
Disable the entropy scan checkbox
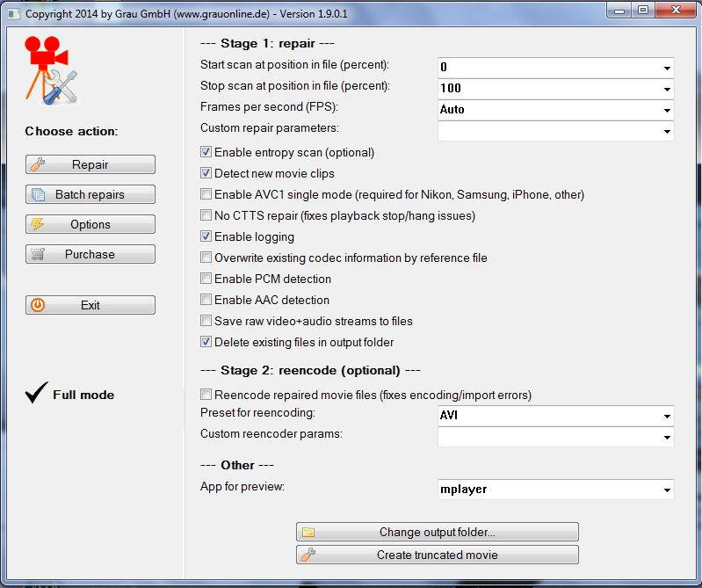pyautogui.click(x=206, y=153)
